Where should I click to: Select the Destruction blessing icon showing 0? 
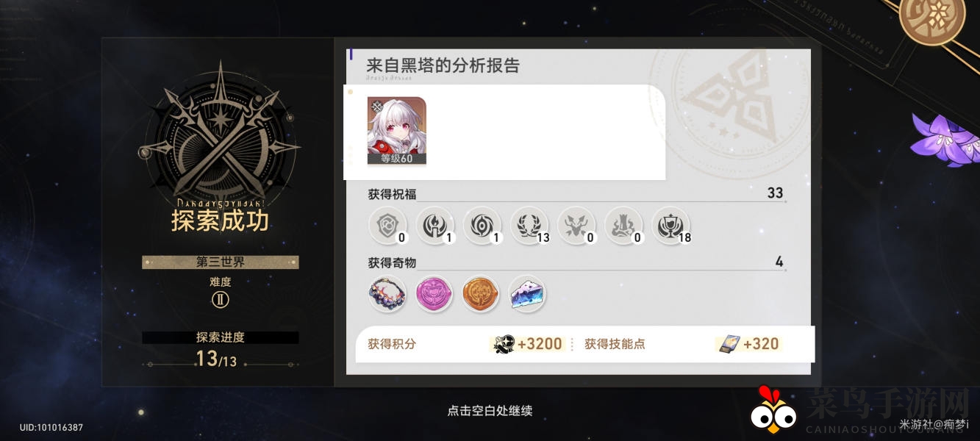coord(623,225)
